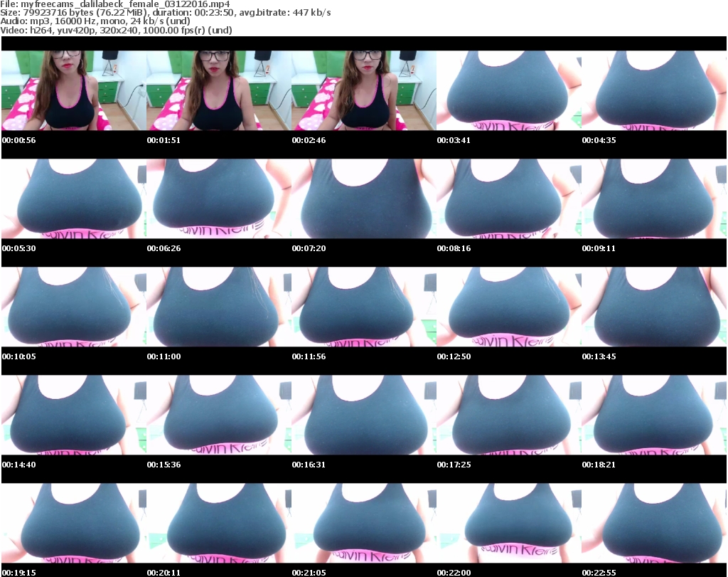Select the thumbnail at 00:00:56
Screen dimensions: 728x577
pyautogui.click(x=74, y=90)
